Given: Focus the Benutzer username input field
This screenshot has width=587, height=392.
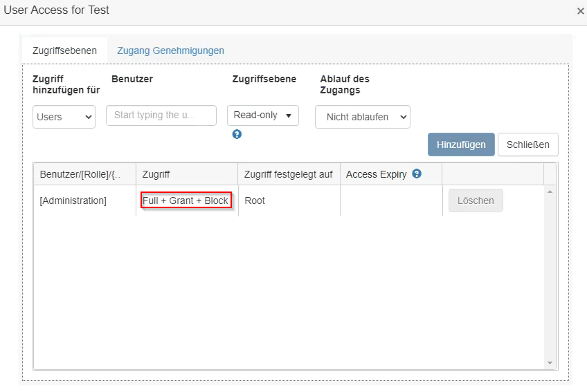Looking at the screenshot, I should (x=161, y=115).
